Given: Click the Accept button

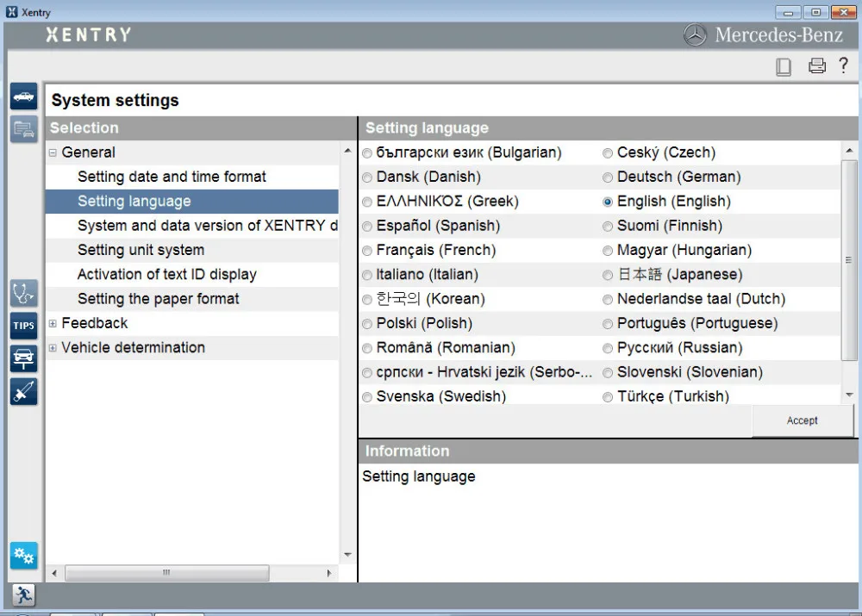Looking at the screenshot, I should [802, 420].
